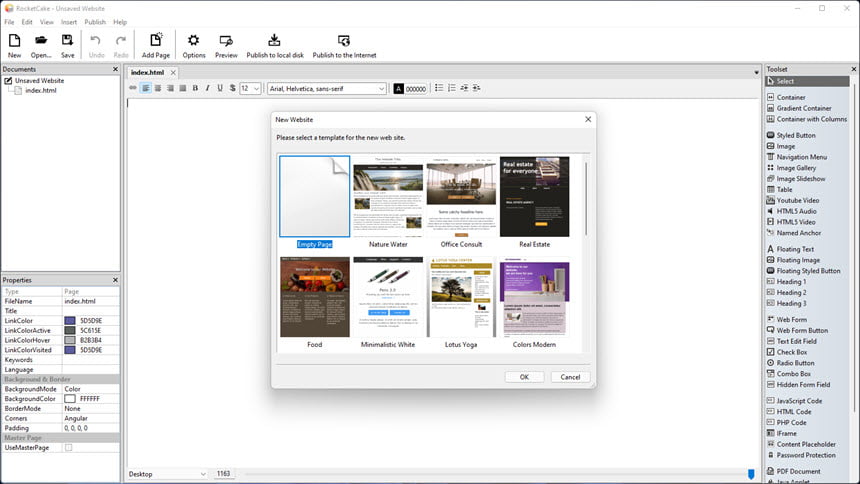Choose the Nature Water template
The width and height of the screenshot is (860, 484).
(x=388, y=202)
